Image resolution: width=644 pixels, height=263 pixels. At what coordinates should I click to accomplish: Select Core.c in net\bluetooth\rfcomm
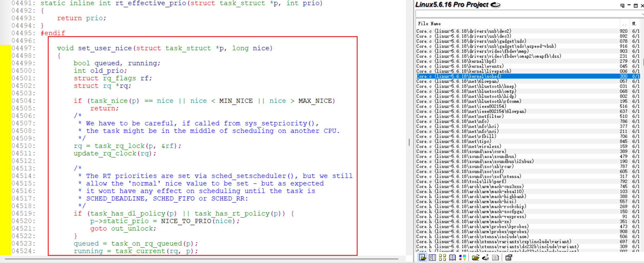(x=528, y=101)
